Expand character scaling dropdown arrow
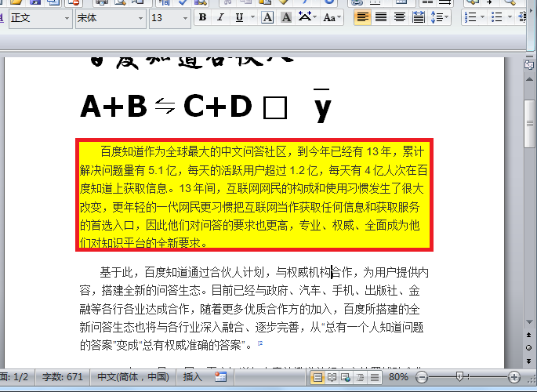537x392 pixels. [x=314, y=17]
